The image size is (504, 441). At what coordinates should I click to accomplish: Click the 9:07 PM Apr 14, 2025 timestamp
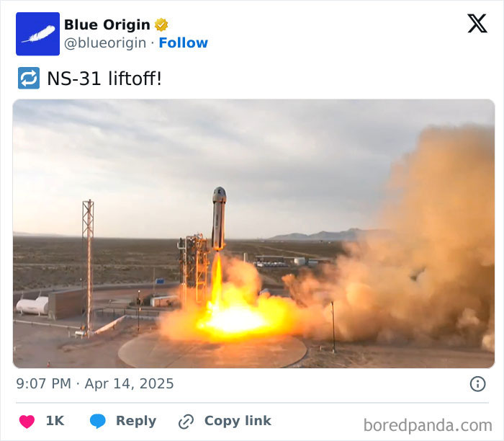click(x=95, y=384)
